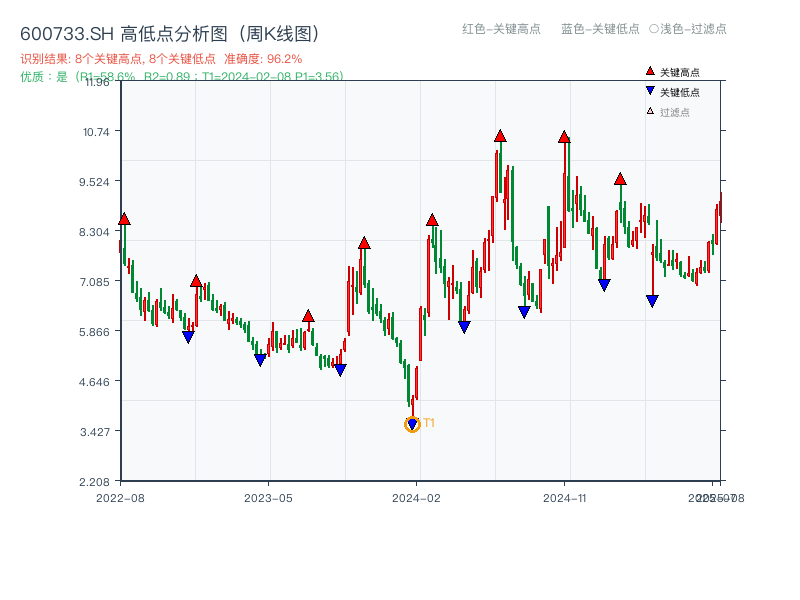Click the rightmost blue key-low triangle marker
800x600 pixels.
652,299
